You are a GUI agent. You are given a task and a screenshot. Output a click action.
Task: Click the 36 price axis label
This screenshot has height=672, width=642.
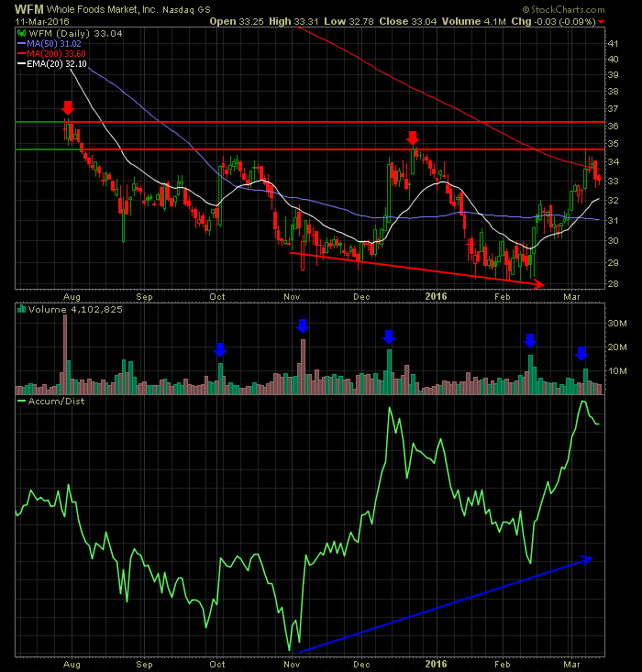[613, 126]
